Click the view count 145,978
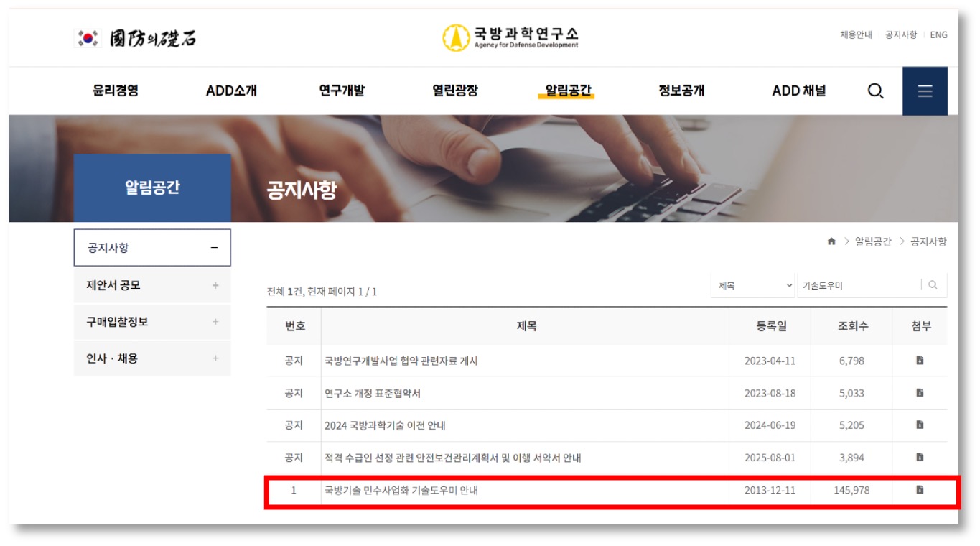Image resolution: width=980 pixels, height=546 pixels. 851,490
